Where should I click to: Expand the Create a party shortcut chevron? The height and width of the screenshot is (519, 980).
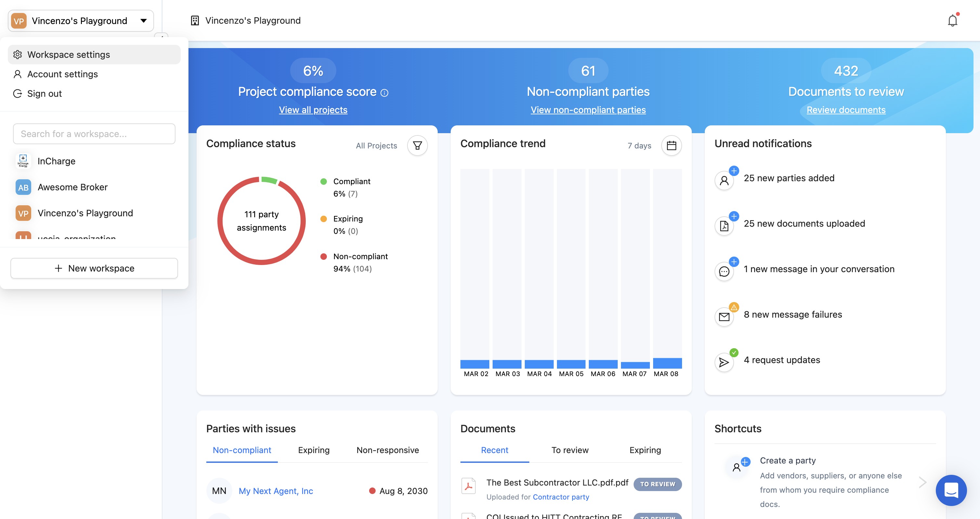(922, 482)
